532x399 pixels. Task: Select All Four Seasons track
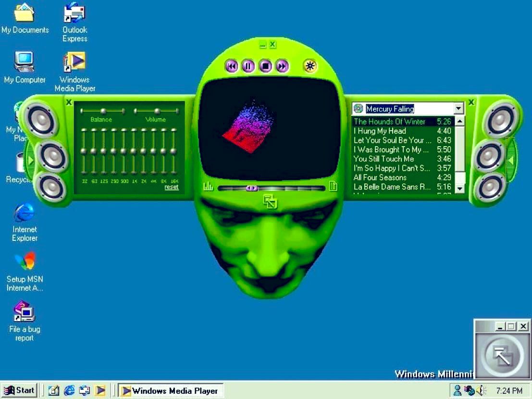[x=402, y=177]
